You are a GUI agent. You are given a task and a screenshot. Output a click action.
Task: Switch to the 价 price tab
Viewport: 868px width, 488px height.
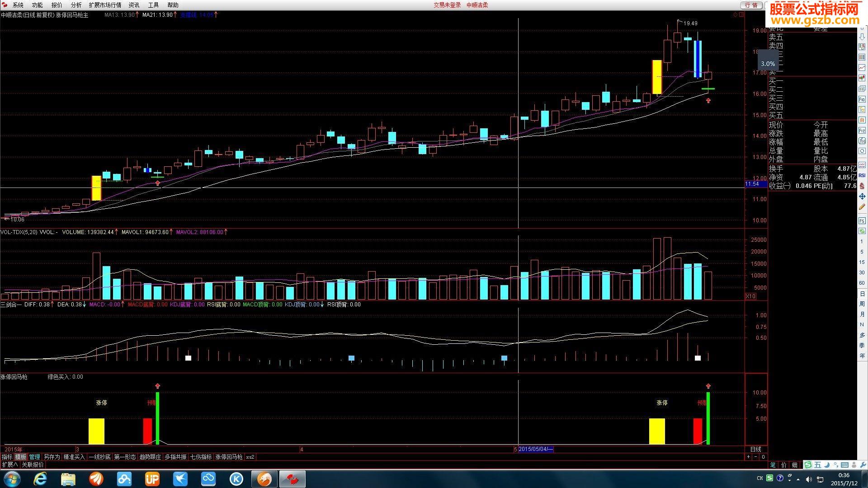coord(783,465)
